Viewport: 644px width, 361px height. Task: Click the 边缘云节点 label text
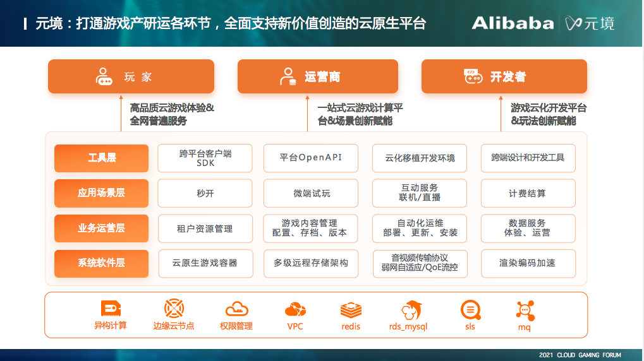(x=174, y=326)
